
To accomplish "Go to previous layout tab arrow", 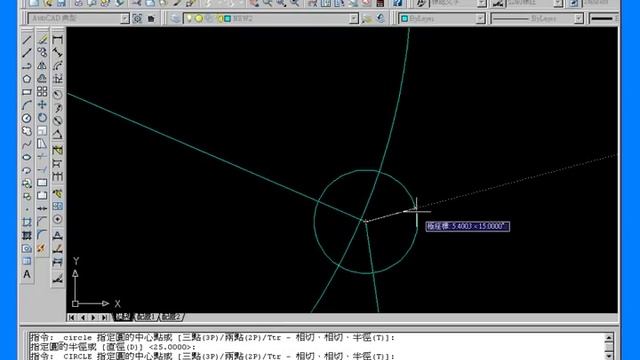I will [83, 317].
